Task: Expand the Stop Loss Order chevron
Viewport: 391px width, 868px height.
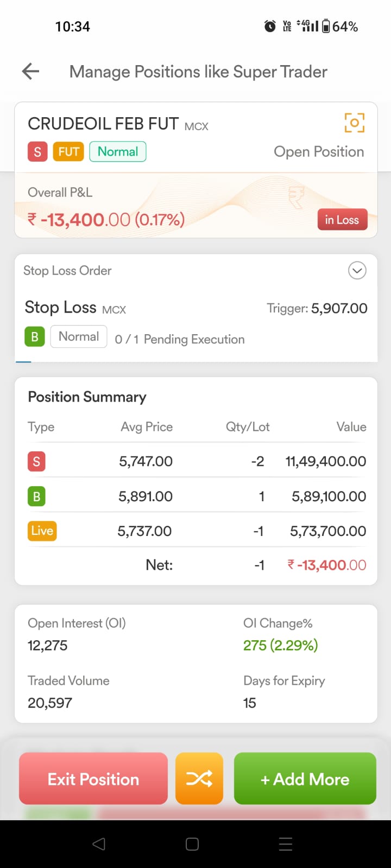Action: (357, 270)
